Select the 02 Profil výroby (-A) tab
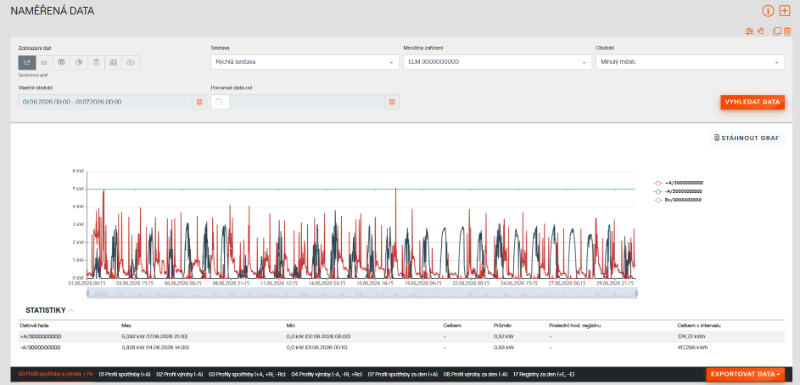The width and height of the screenshot is (800, 385). pyautogui.click(x=180, y=374)
